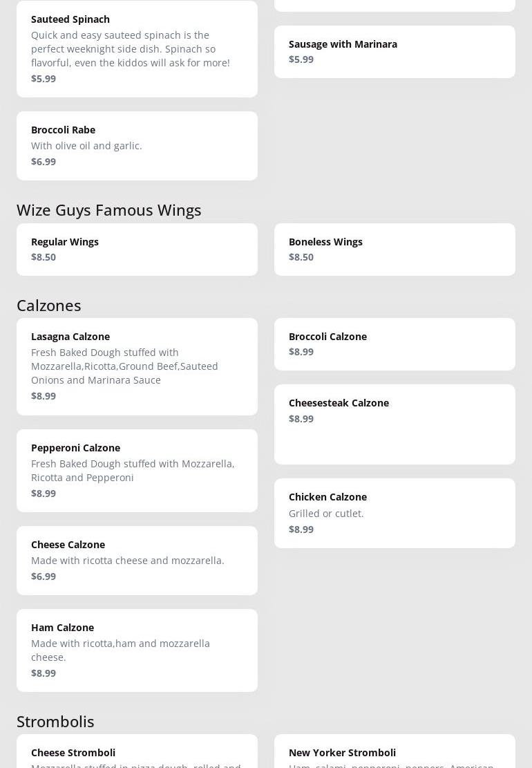
Task: Click the Grilled or cutlet description
Action: coord(326,514)
